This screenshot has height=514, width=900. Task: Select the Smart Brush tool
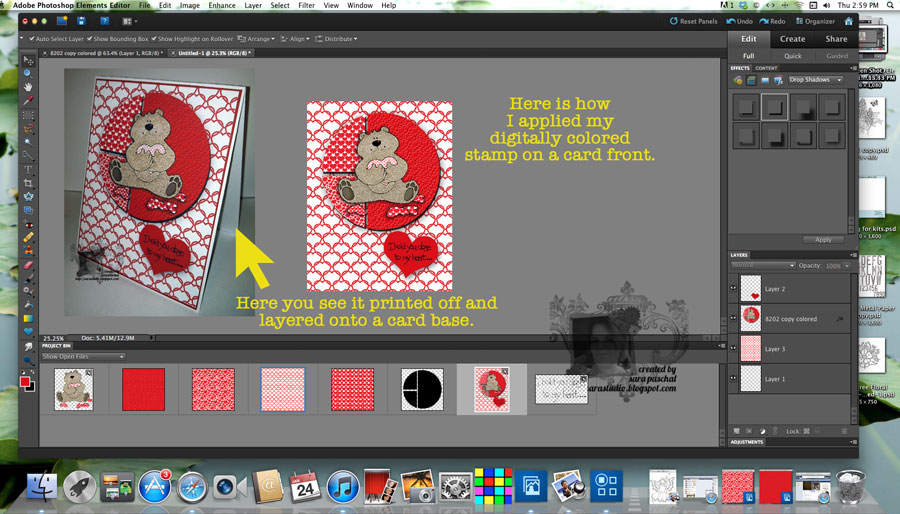pyautogui.click(x=28, y=291)
